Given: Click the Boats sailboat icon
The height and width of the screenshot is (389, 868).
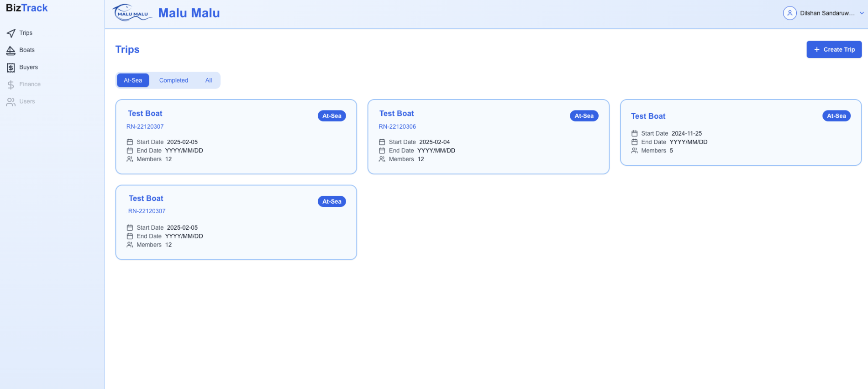Looking at the screenshot, I should 11,50.
